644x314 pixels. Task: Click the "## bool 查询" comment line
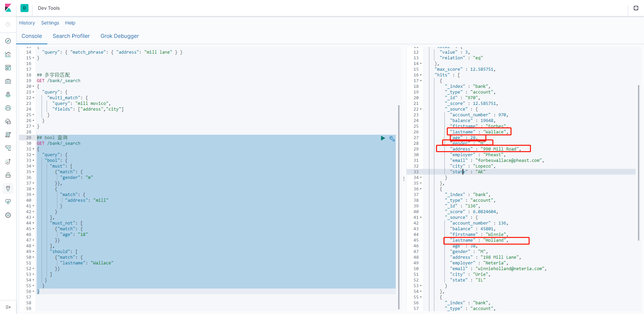click(52, 138)
